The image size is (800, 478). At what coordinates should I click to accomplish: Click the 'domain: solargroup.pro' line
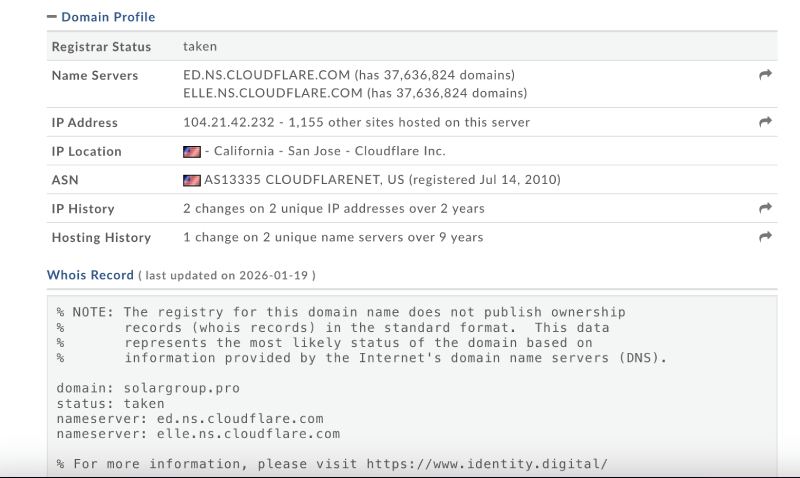point(148,388)
